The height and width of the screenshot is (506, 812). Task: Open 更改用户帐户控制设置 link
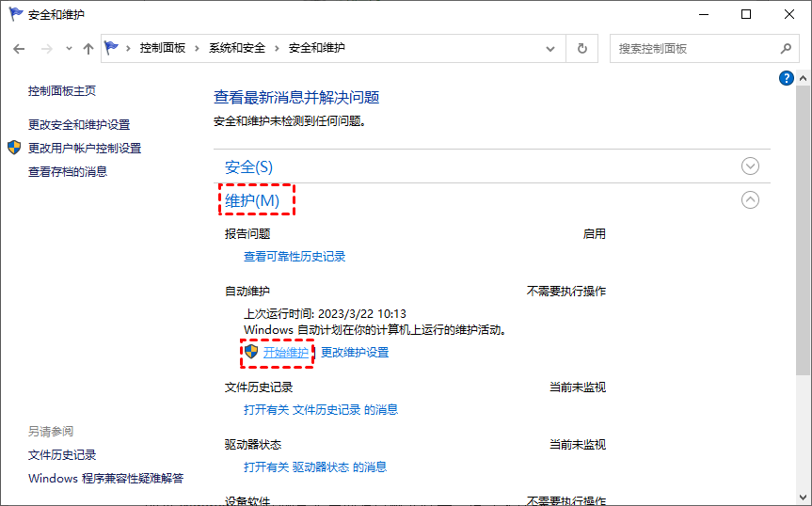pos(85,148)
